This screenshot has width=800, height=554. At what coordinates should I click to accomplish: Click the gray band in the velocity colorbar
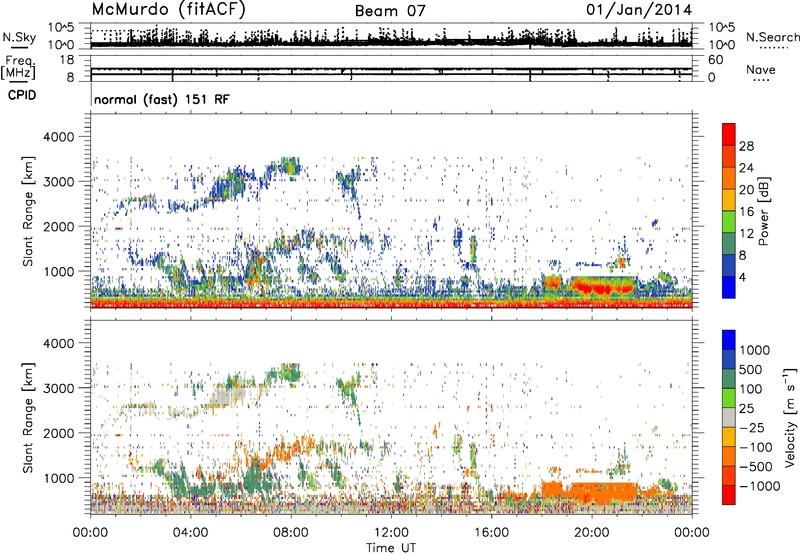[x=729, y=417]
